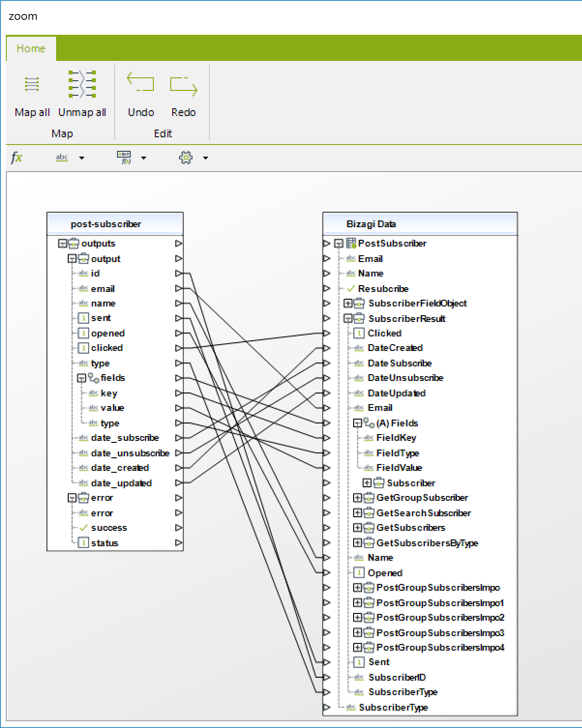This screenshot has height=728, width=582.
Task: Collapse the SubscriberResult node
Action: click(347, 319)
